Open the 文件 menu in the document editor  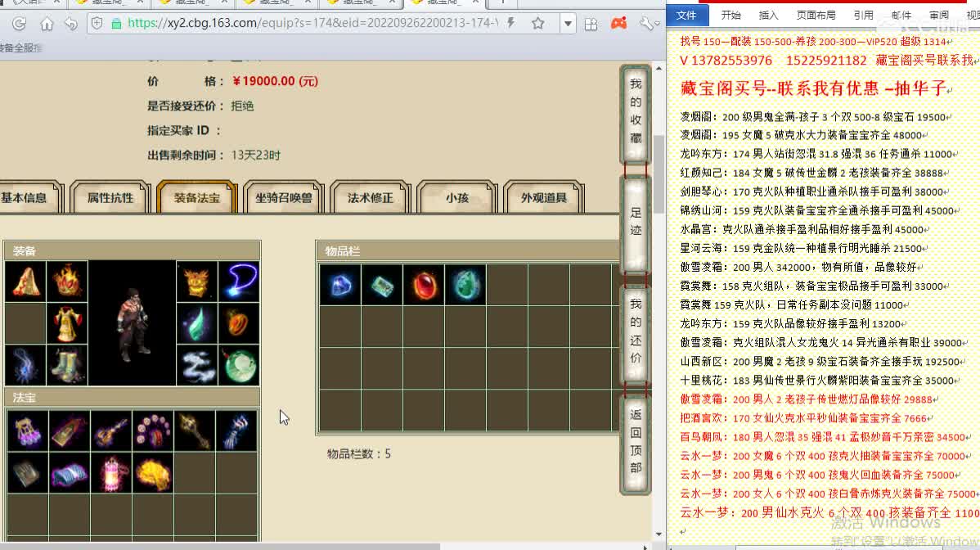(x=686, y=15)
